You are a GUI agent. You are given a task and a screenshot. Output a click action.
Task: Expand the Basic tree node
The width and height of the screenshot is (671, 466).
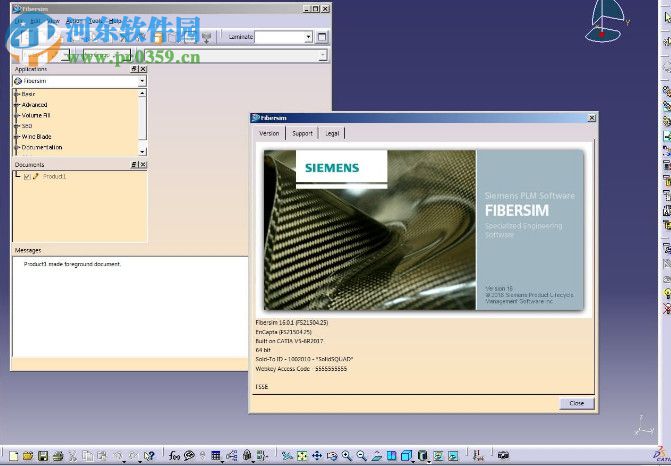pos(17,94)
